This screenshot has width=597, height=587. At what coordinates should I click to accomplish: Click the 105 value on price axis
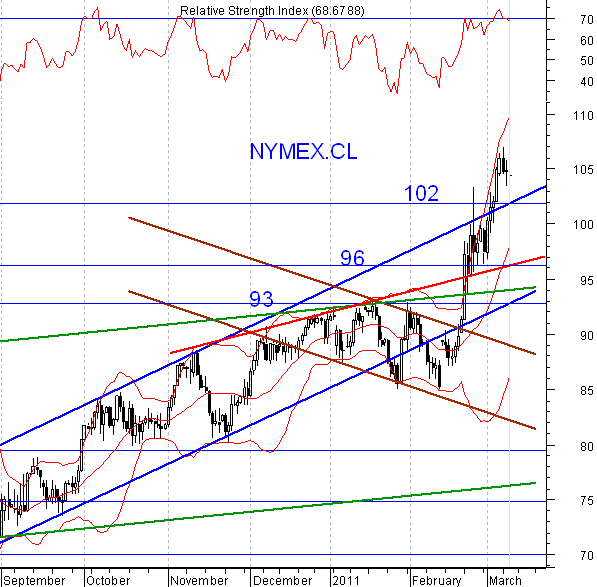[x=583, y=170]
